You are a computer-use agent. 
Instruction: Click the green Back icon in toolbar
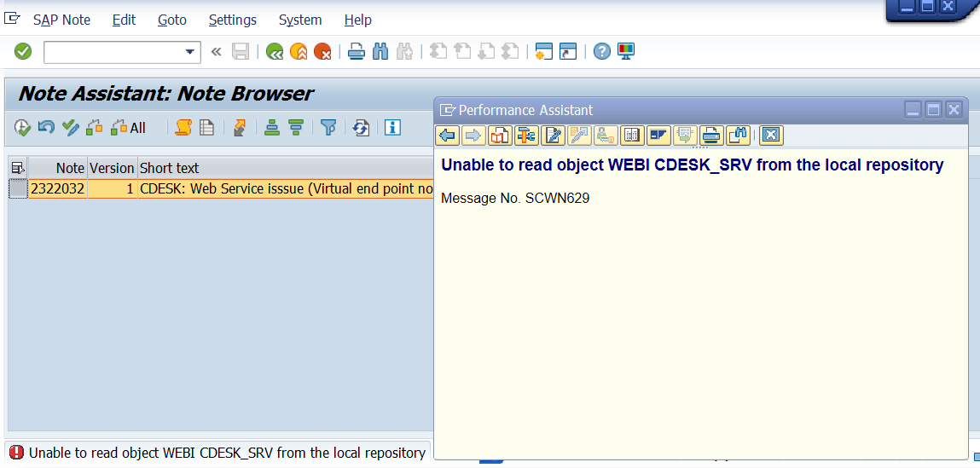[275, 52]
